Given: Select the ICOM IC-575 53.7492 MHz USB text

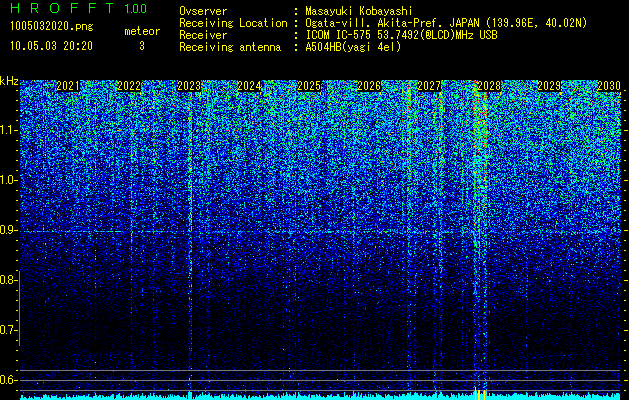Looking at the screenshot, I should (401, 35).
